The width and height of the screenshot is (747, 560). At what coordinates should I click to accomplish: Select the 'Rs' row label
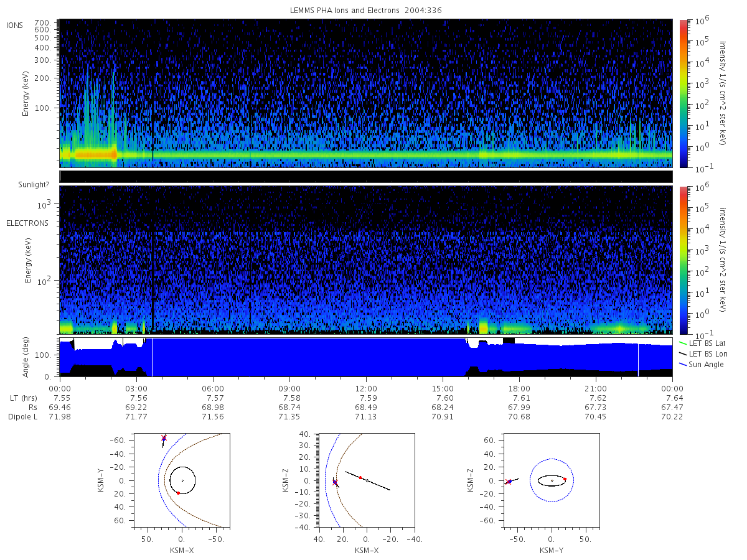(32, 408)
